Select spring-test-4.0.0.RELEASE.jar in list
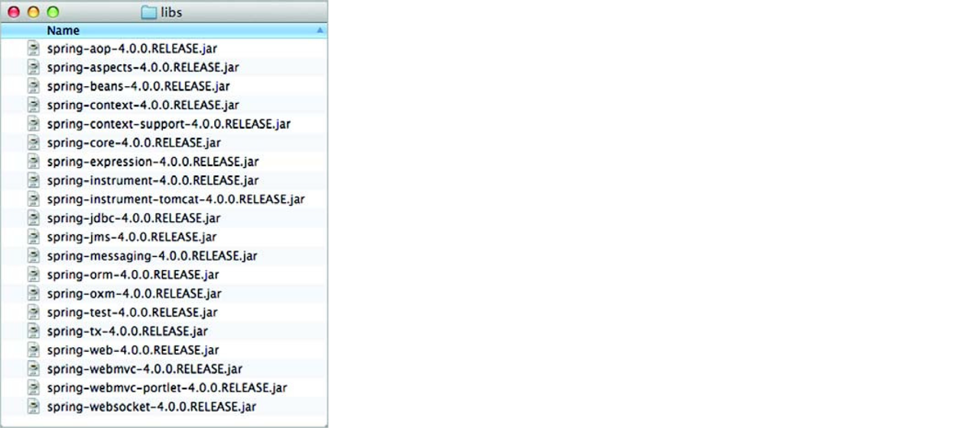980x428 pixels. click(132, 312)
